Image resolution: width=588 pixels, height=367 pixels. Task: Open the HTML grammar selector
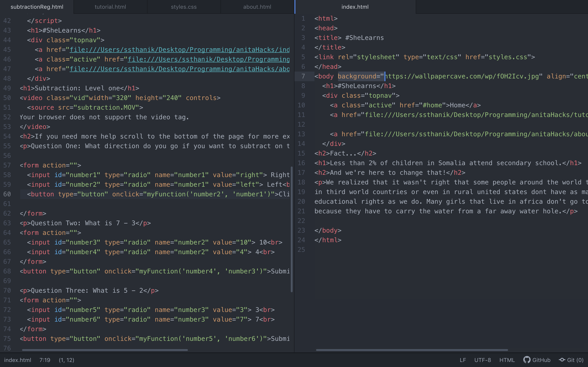(x=507, y=360)
